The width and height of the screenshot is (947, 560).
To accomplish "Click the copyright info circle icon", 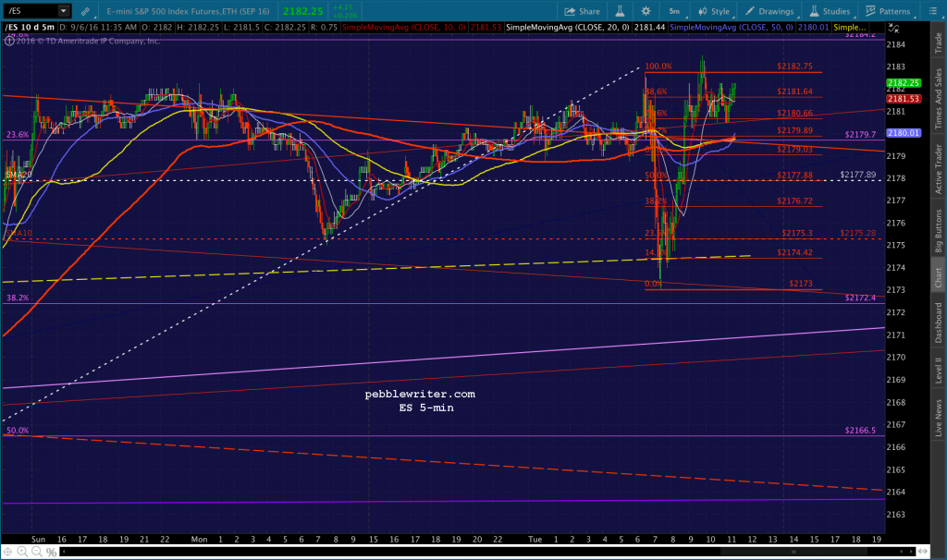I will 9,41.
